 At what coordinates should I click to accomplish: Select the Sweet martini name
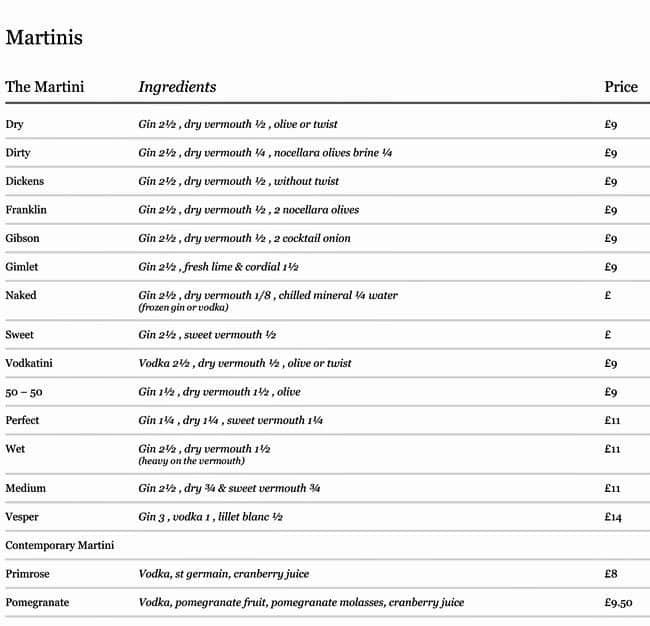click(19, 335)
